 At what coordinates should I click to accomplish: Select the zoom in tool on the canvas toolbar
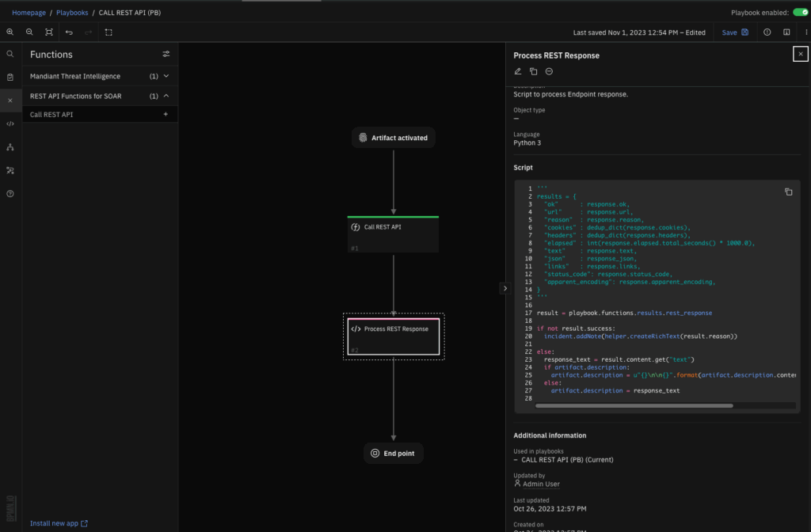(10, 32)
